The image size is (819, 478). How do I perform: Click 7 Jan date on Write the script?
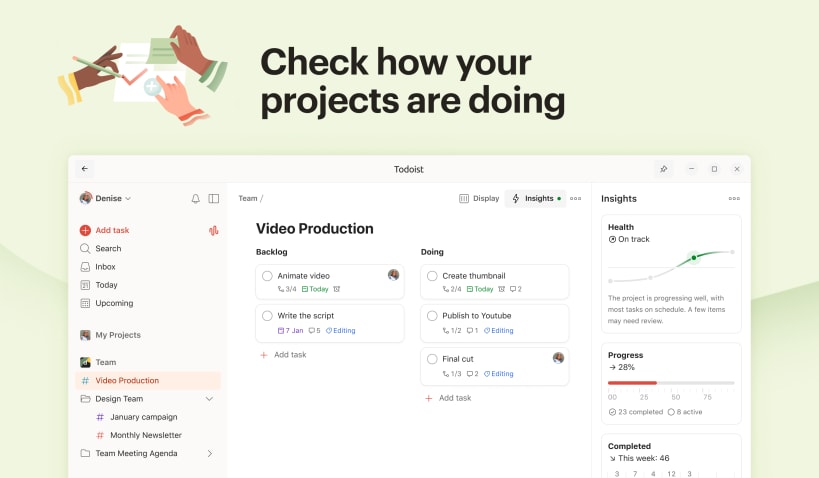(x=290, y=331)
